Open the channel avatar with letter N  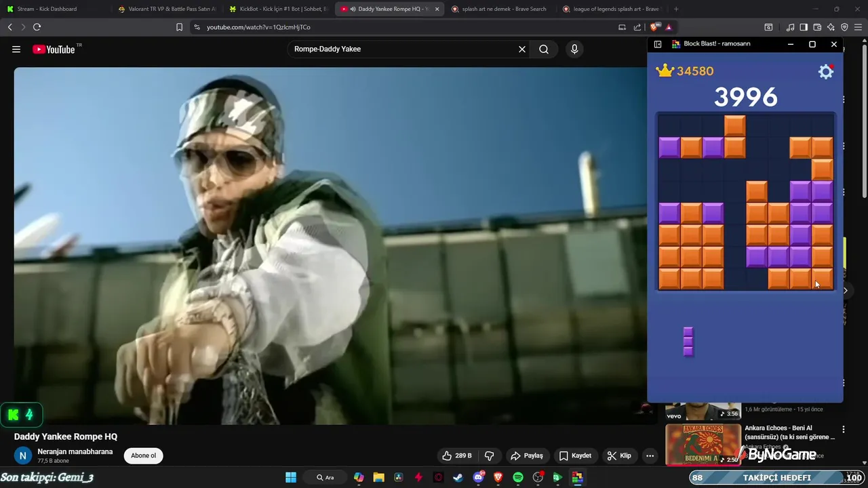[23, 455]
